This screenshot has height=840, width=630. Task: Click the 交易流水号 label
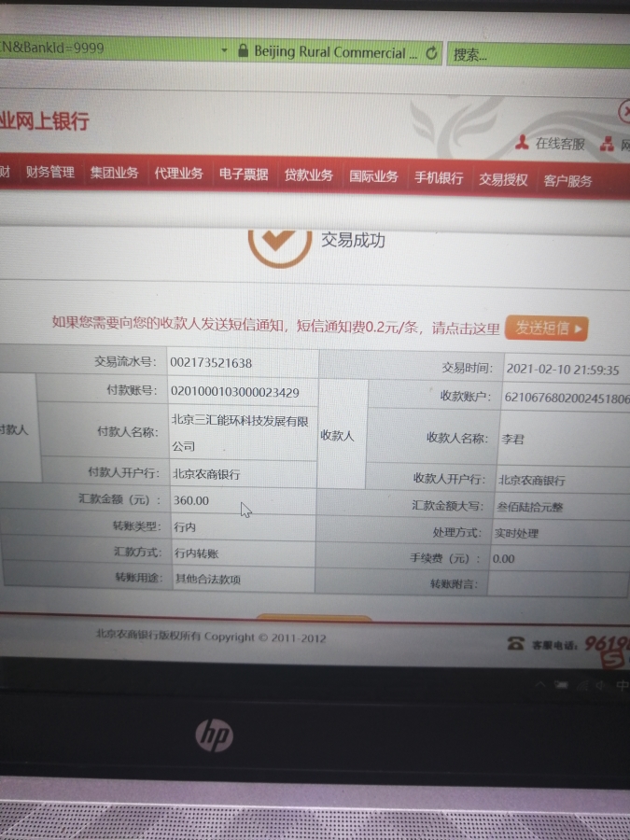(126, 361)
